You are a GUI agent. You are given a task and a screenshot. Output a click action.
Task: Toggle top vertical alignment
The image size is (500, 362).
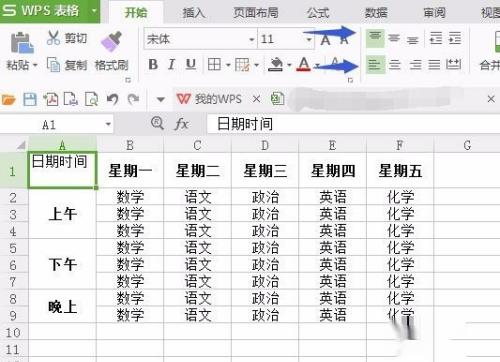pos(375,38)
